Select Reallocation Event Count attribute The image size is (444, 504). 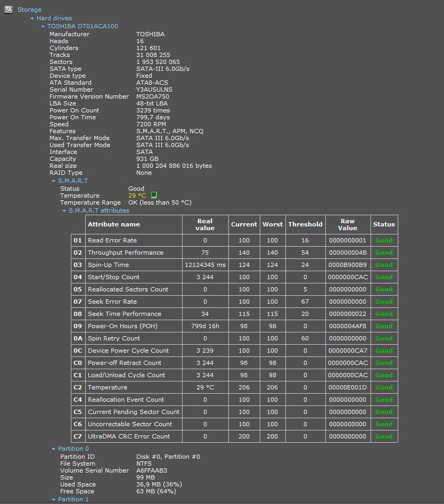coord(126,400)
